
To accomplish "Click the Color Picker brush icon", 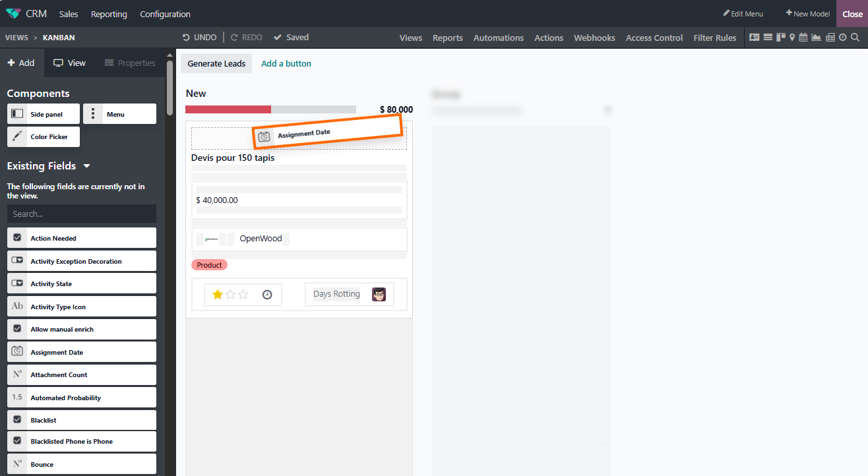I will (x=18, y=137).
